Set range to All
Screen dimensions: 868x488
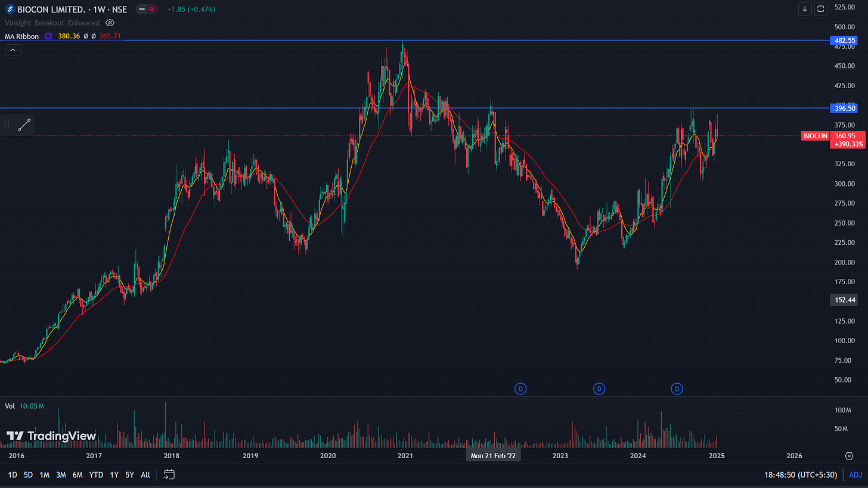click(x=145, y=475)
